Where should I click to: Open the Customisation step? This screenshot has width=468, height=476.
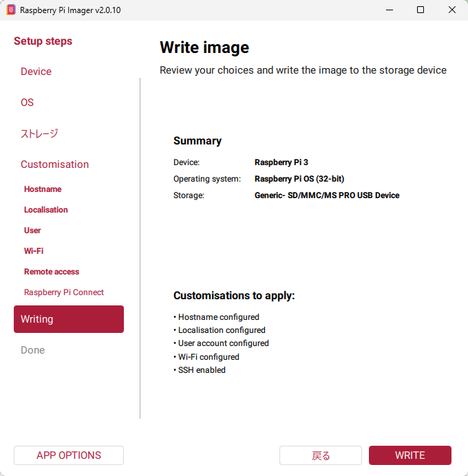pos(54,164)
